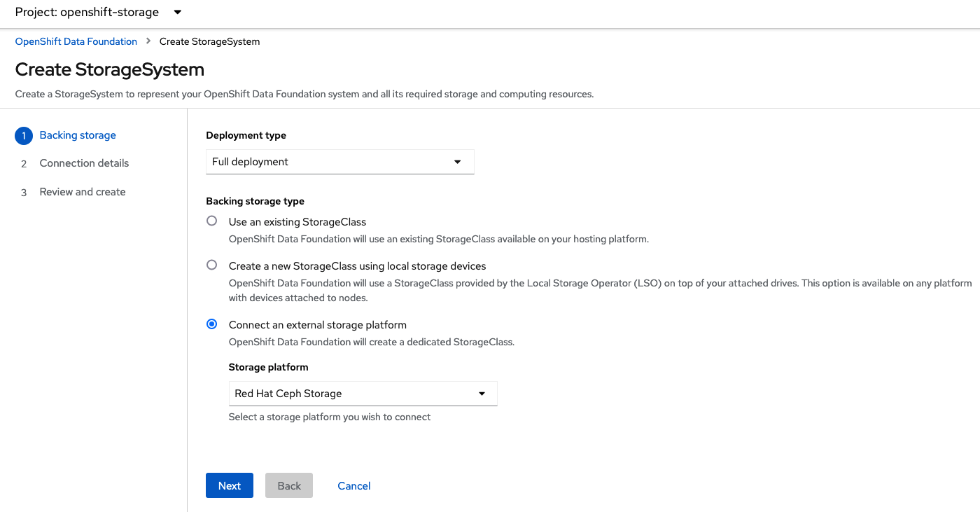Click the Storage platform label
980x512 pixels.
tap(269, 367)
